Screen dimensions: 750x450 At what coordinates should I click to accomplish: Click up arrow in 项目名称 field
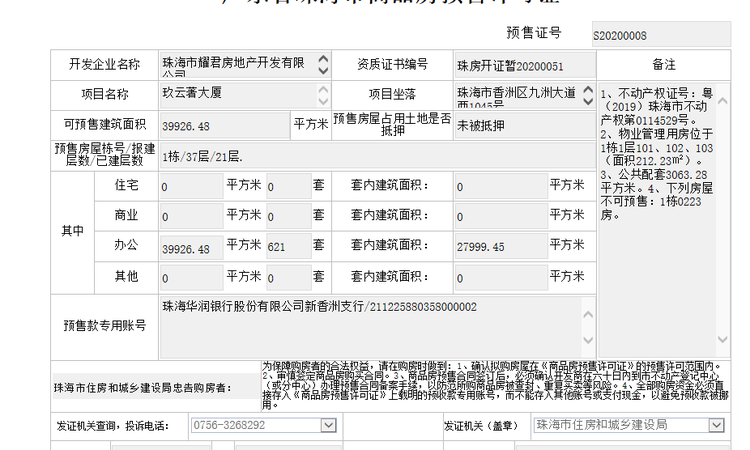(x=323, y=89)
